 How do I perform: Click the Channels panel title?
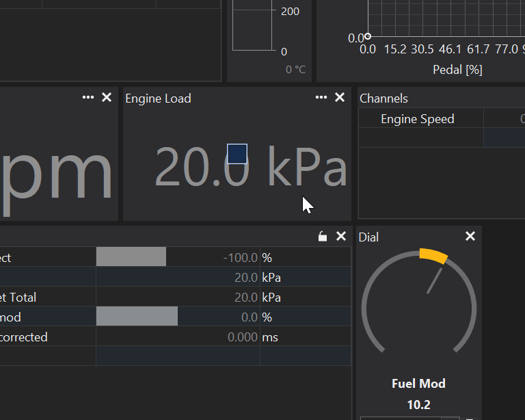tap(383, 99)
